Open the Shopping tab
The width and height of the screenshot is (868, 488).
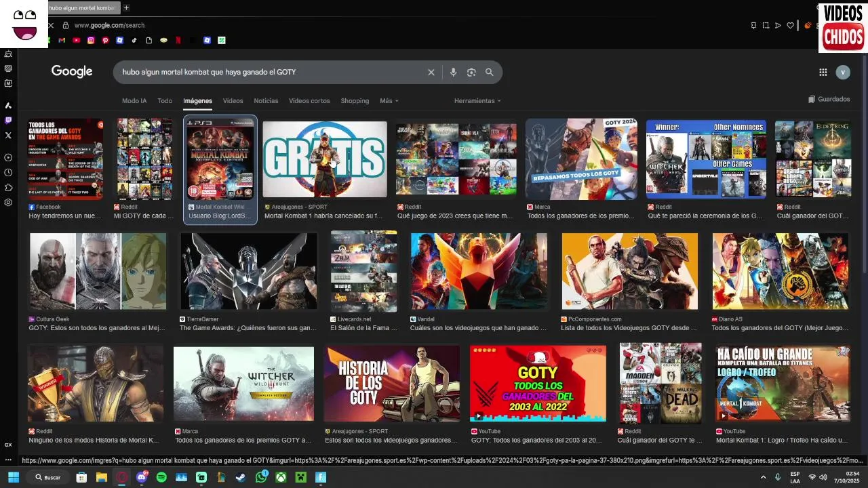tap(355, 100)
